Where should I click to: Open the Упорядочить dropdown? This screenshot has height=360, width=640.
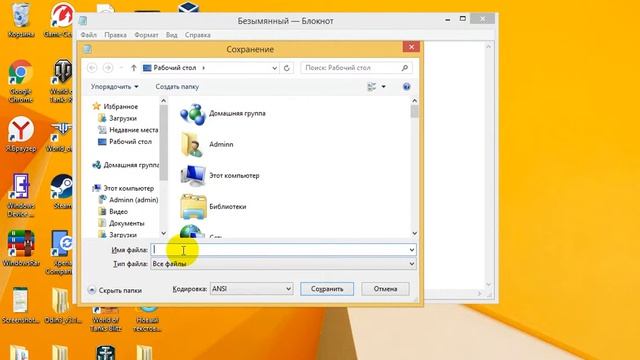114,87
